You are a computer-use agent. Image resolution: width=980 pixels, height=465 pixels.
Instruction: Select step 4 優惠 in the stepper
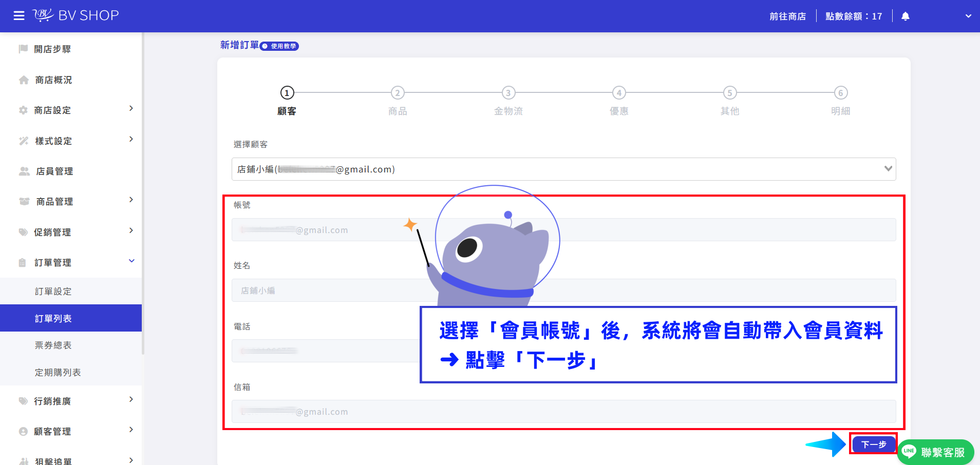(619, 101)
